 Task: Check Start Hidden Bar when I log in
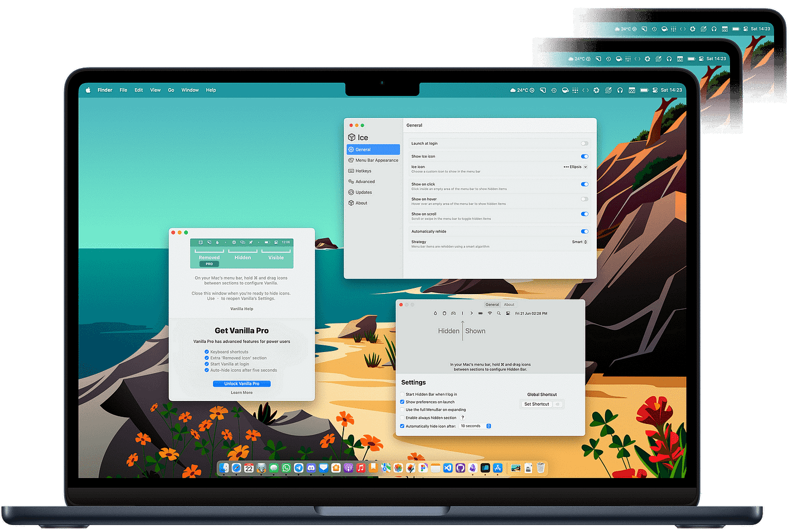pos(402,394)
